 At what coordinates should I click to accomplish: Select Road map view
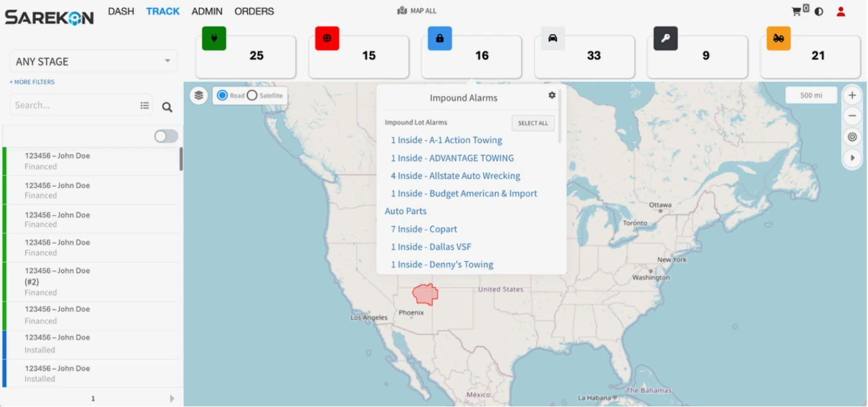223,95
